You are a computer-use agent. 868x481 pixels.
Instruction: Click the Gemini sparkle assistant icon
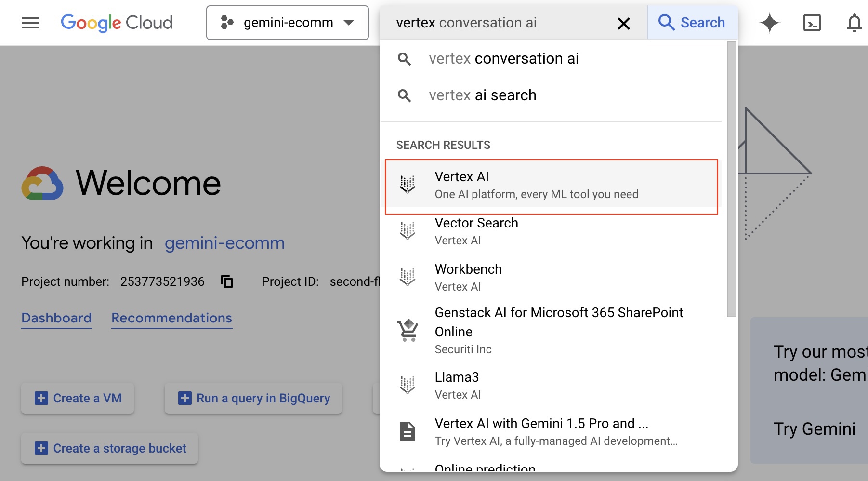[769, 23]
